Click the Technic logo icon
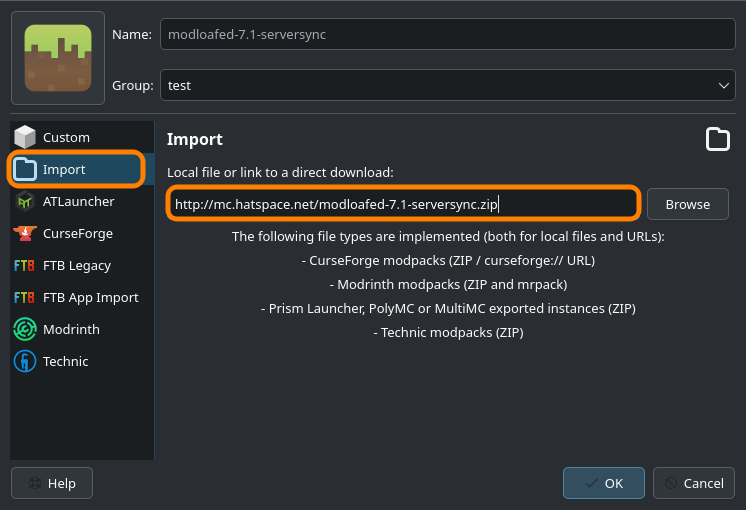The image size is (746, 510). pyautogui.click(x=26, y=362)
